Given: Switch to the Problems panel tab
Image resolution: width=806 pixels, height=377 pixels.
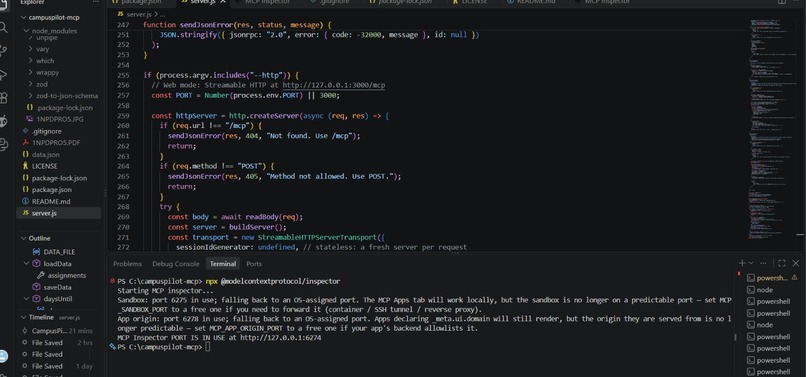Looking at the screenshot, I should pos(127,264).
